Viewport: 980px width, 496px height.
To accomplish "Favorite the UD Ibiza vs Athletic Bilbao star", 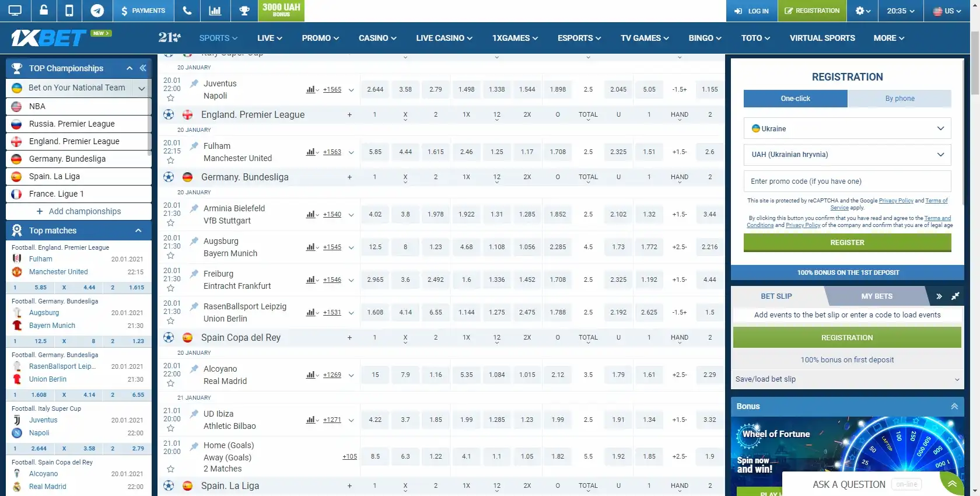I will [x=170, y=428].
